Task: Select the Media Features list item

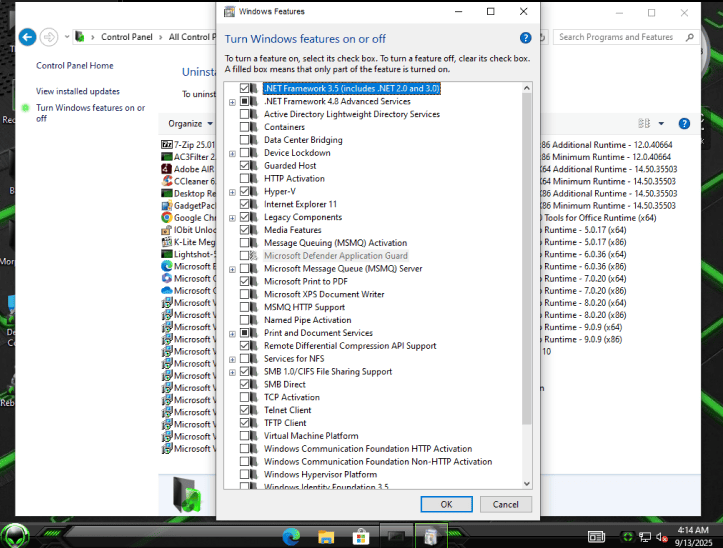Action: tap(292, 230)
